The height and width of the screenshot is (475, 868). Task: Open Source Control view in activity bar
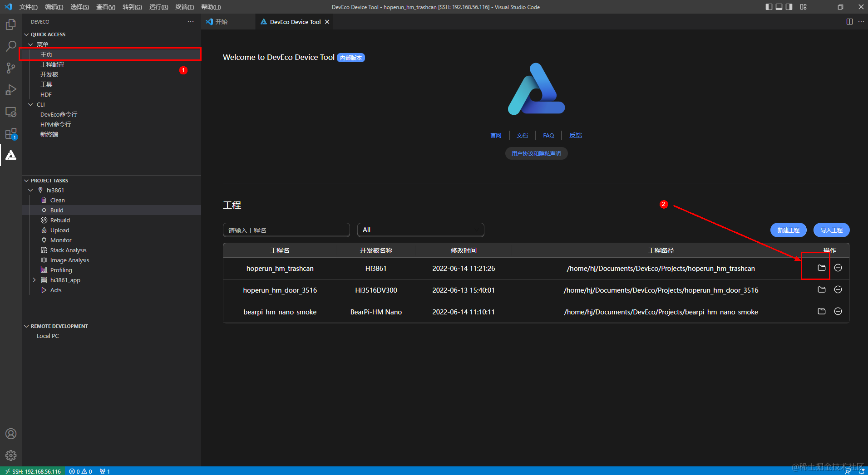11,68
